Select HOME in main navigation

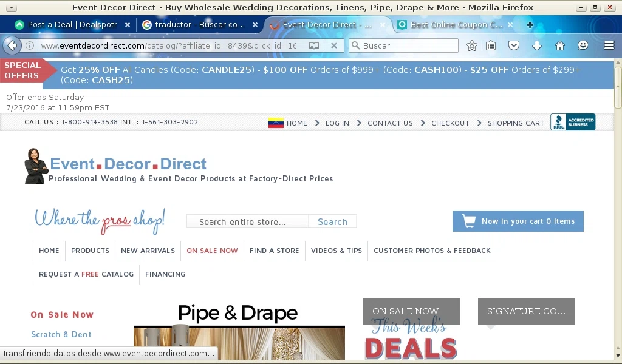coord(49,251)
